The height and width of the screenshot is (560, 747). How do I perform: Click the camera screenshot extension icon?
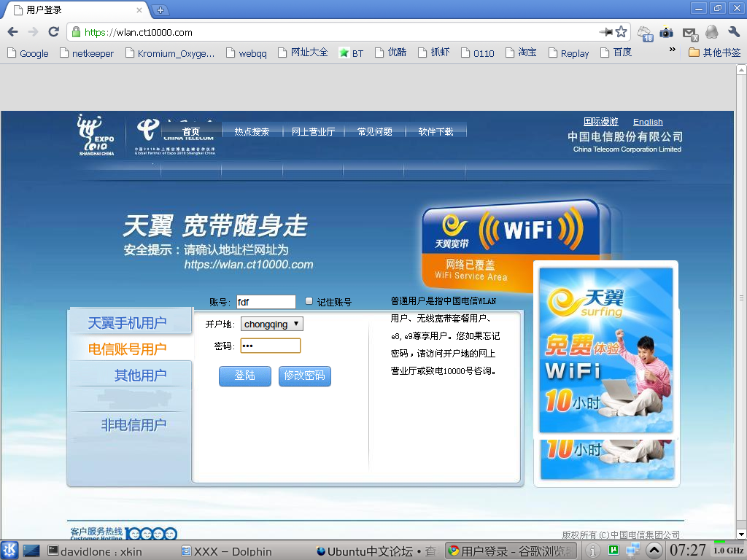[666, 32]
